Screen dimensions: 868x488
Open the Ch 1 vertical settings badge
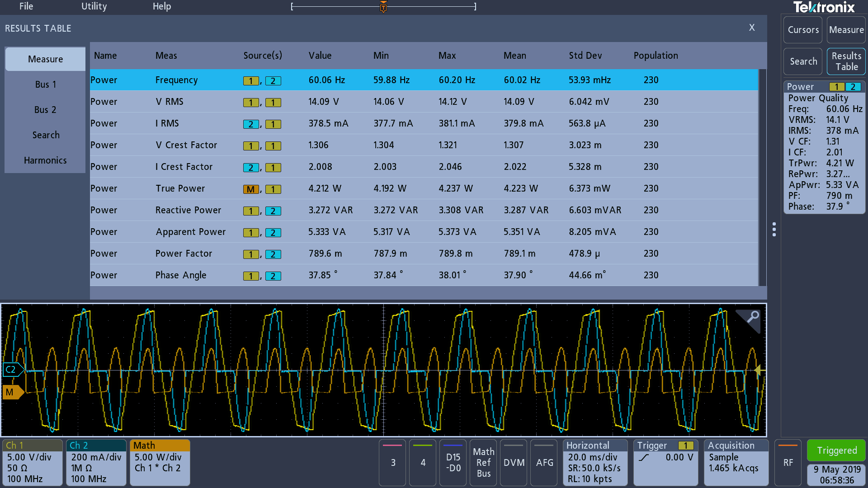click(32, 462)
